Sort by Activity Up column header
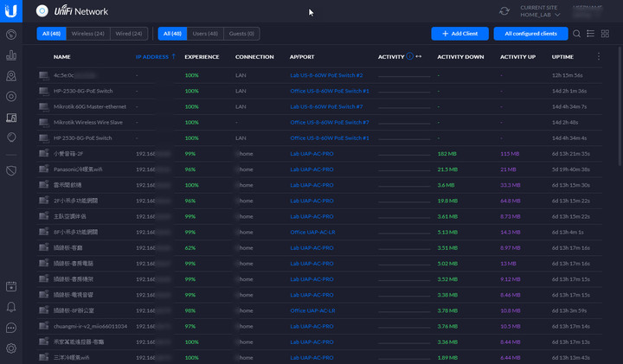The height and width of the screenshot is (364, 623). pos(517,57)
